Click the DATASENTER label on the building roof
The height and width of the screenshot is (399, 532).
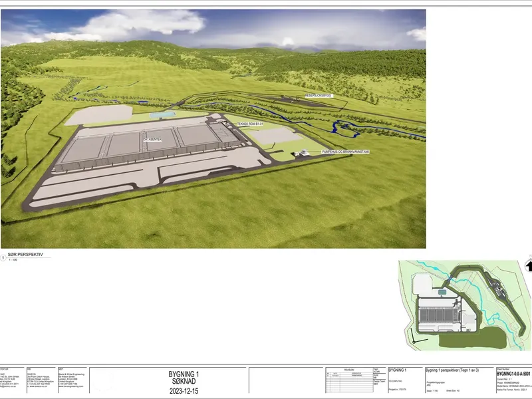pyautogui.click(x=152, y=140)
